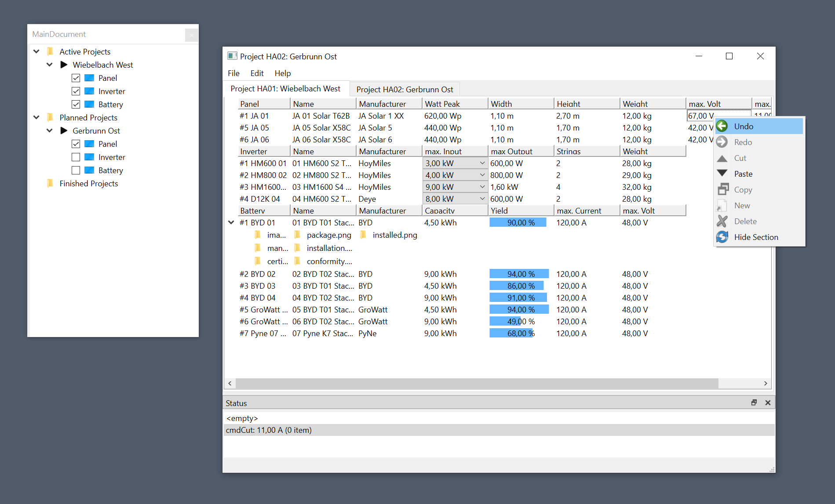The height and width of the screenshot is (504, 835).
Task: Click the Copy icon in context menu
Action: [722, 190]
